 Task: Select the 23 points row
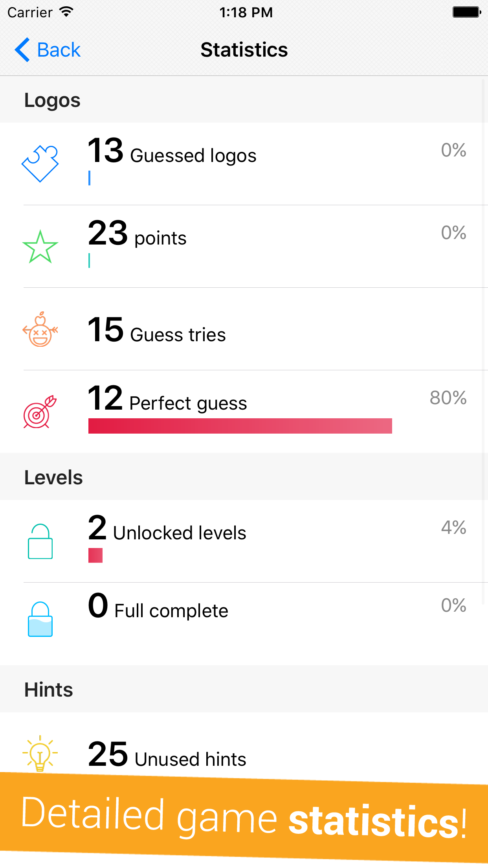coord(244,246)
